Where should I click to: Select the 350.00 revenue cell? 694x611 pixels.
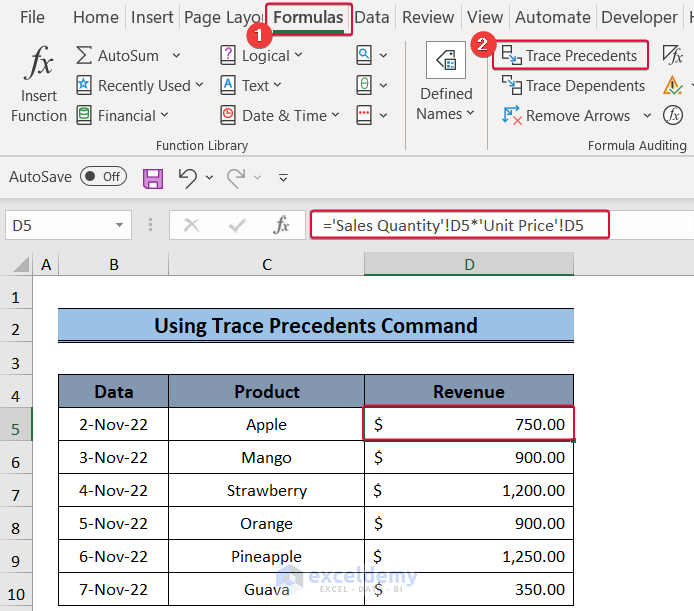(x=469, y=589)
